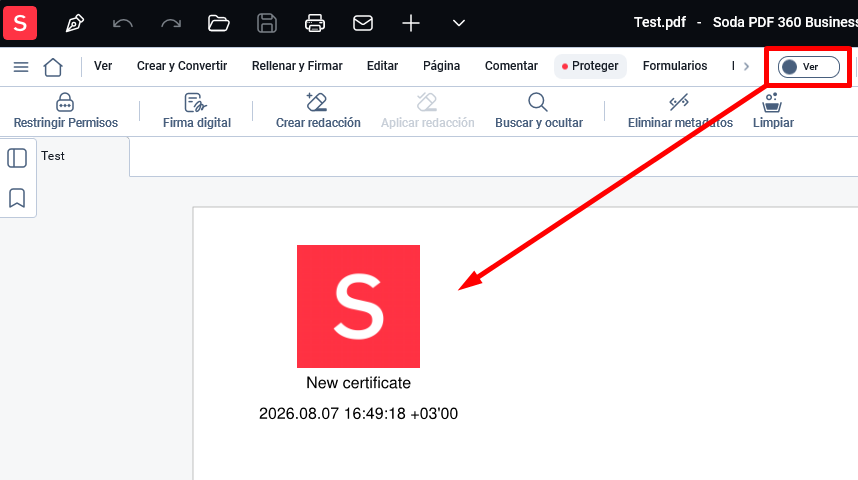
Task: Add a Firma digital
Action: pos(197,111)
